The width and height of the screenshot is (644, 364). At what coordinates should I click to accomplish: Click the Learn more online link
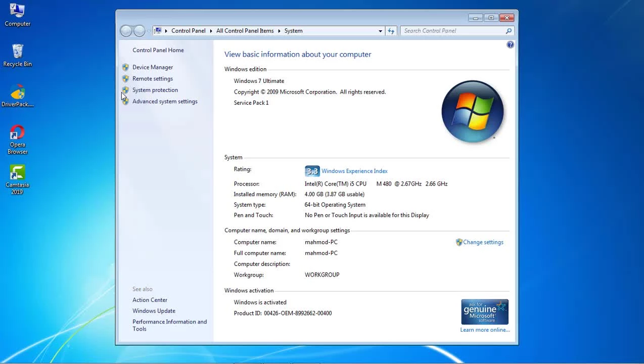[x=485, y=330]
